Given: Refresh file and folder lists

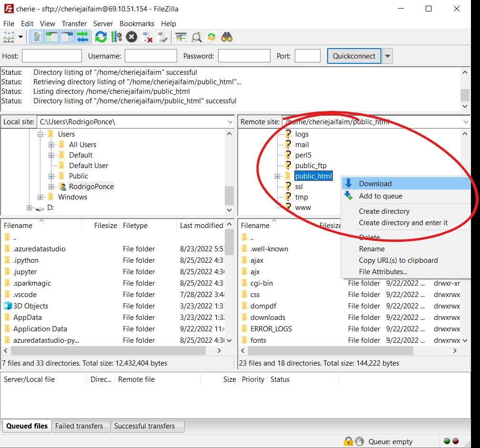Looking at the screenshot, I should tap(101, 37).
